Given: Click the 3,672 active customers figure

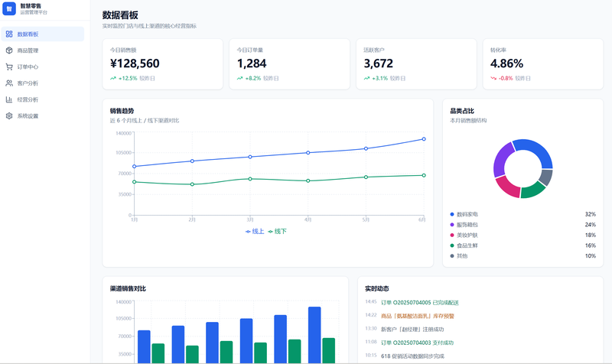Looking at the screenshot, I should coord(378,63).
